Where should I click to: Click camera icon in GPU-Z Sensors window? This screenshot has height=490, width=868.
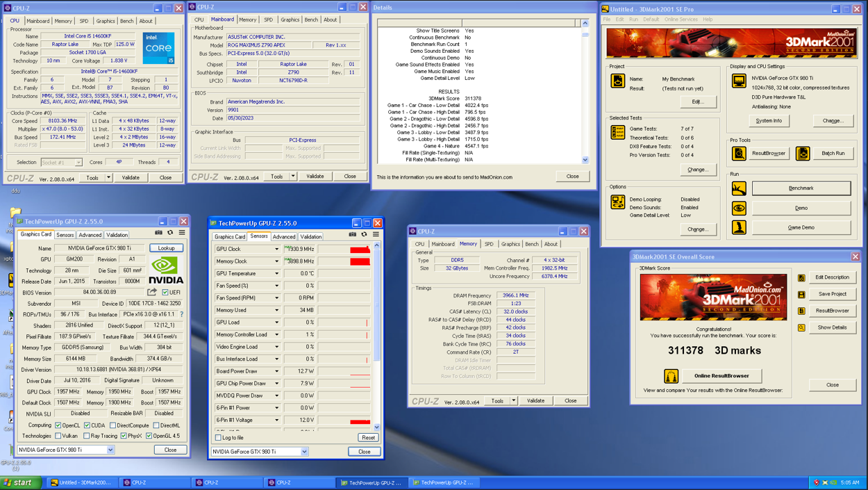pos(353,235)
